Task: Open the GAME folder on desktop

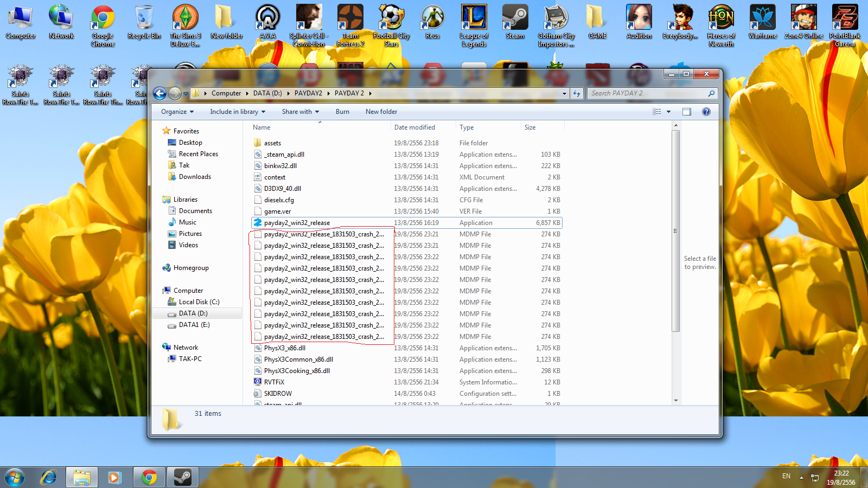Action: click(597, 22)
